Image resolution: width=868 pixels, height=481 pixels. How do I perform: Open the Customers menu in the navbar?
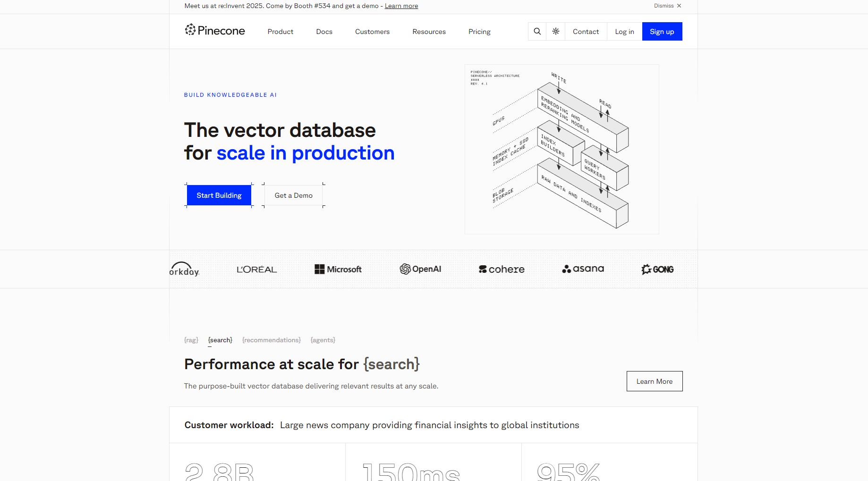pos(372,32)
